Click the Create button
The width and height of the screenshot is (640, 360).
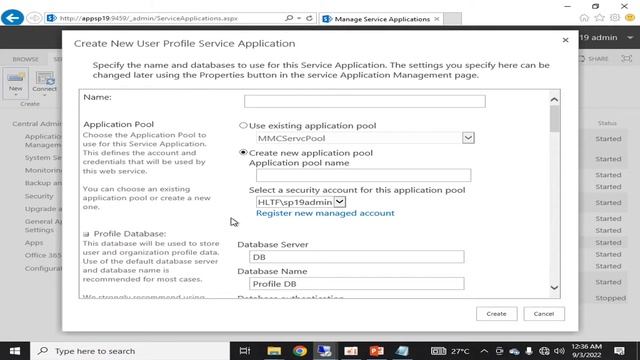(x=496, y=314)
